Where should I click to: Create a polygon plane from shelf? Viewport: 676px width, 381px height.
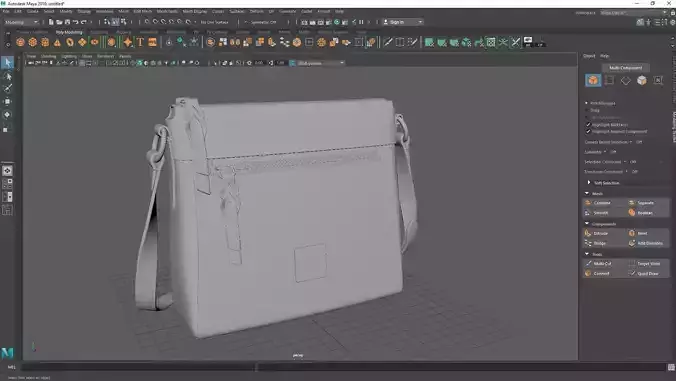tap(82, 42)
